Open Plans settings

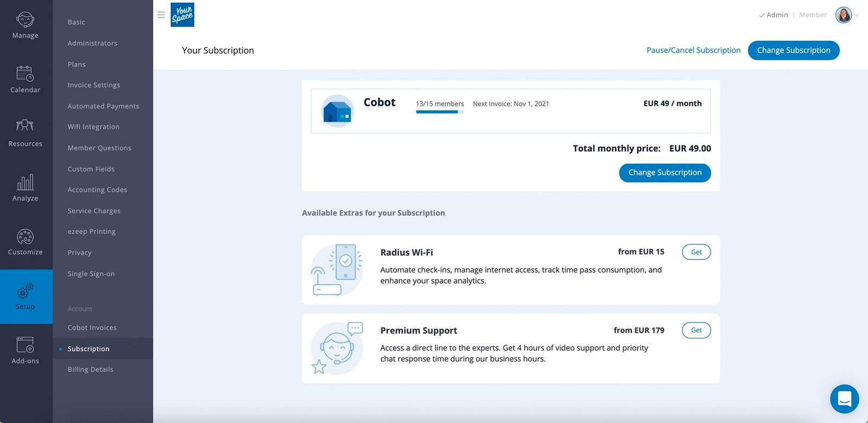[76, 64]
